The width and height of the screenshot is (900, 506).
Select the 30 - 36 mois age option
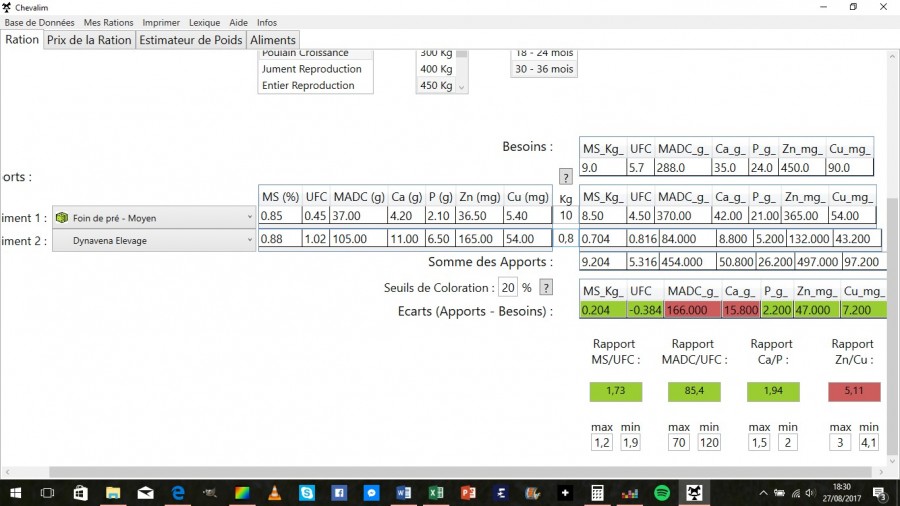(544, 69)
